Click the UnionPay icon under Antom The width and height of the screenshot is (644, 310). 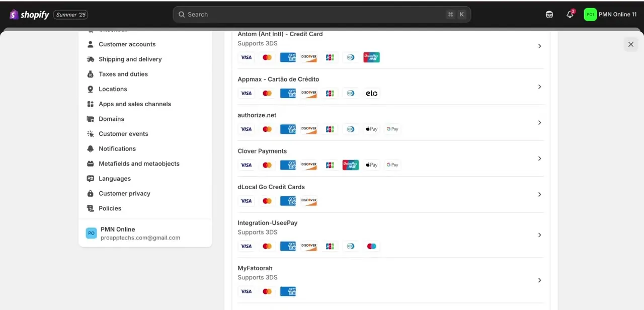pos(371,57)
